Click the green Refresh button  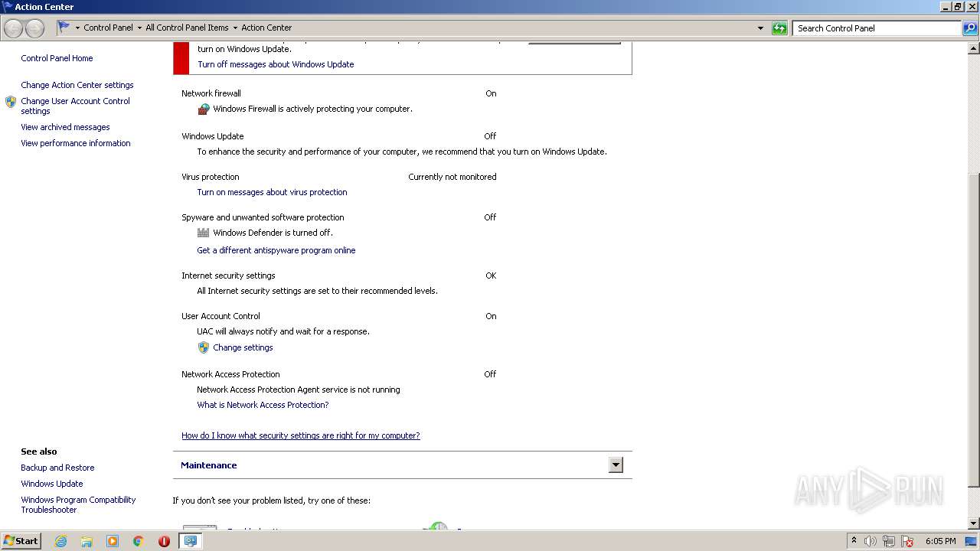(779, 28)
